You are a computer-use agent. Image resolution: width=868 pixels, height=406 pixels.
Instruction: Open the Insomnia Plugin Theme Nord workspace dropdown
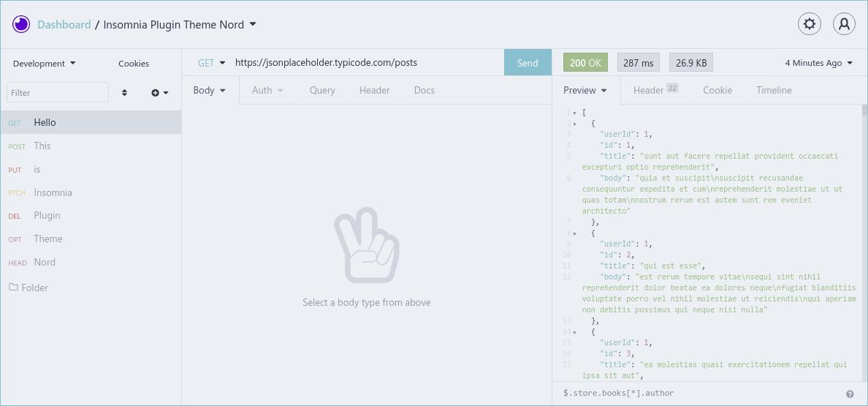[180, 24]
